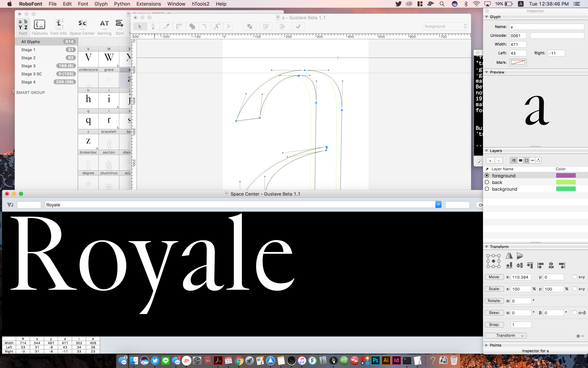Click the Rotate button in Transform

pyautogui.click(x=494, y=301)
